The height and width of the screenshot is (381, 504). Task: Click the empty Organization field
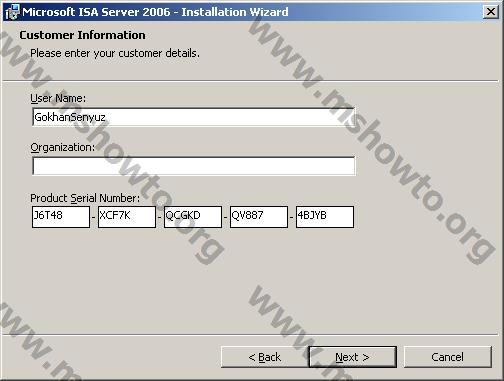194,166
